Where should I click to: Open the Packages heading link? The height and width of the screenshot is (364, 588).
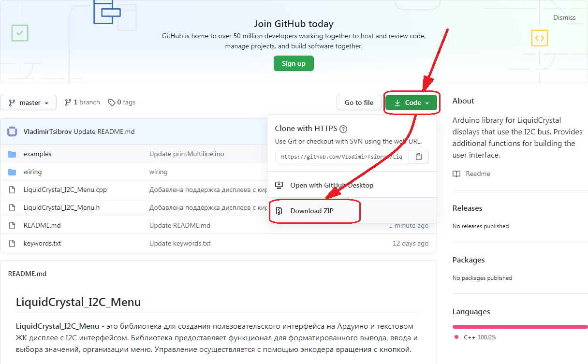tap(469, 260)
